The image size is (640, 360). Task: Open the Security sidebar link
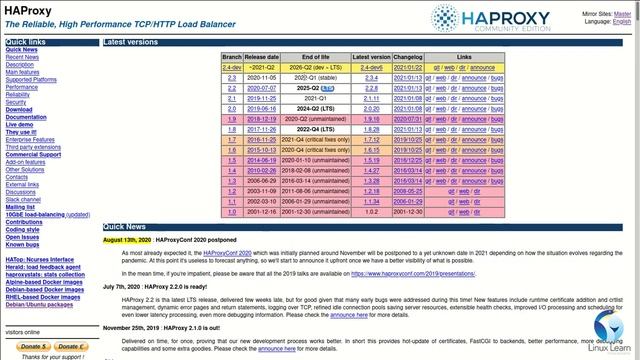16,102
